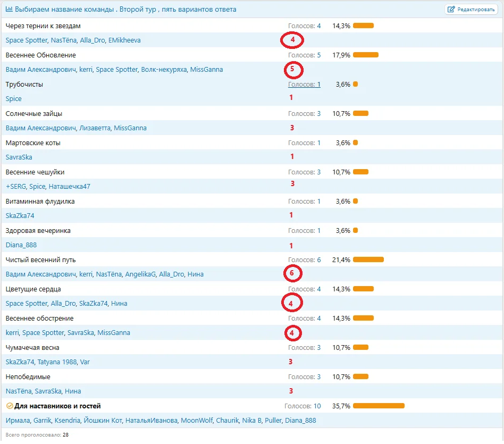
Task: Open Голосов: 6 for Чистый весенний путь
Action: pos(304,260)
